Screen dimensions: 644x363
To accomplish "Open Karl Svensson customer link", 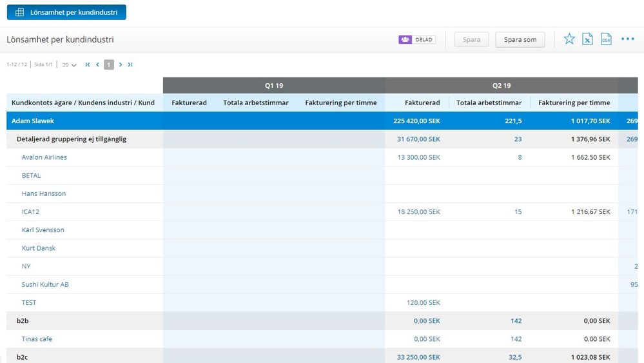I will point(43,230).
